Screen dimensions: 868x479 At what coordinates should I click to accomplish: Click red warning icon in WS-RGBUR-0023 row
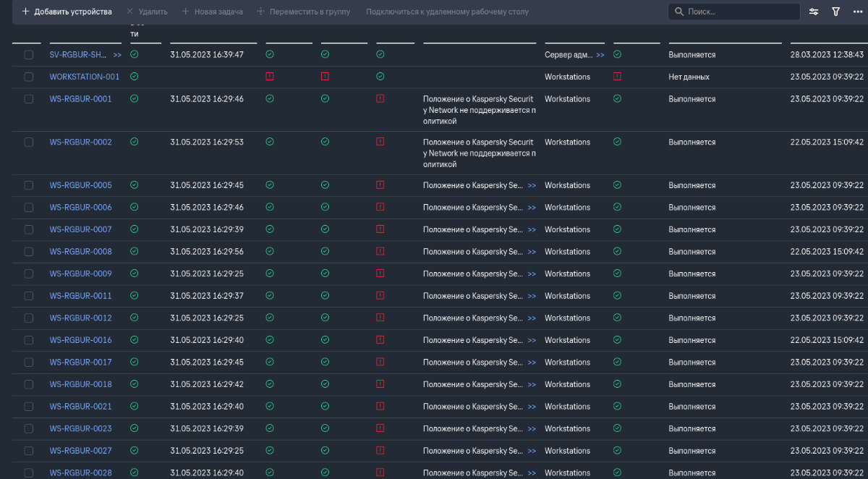click(x=380, y=429)
